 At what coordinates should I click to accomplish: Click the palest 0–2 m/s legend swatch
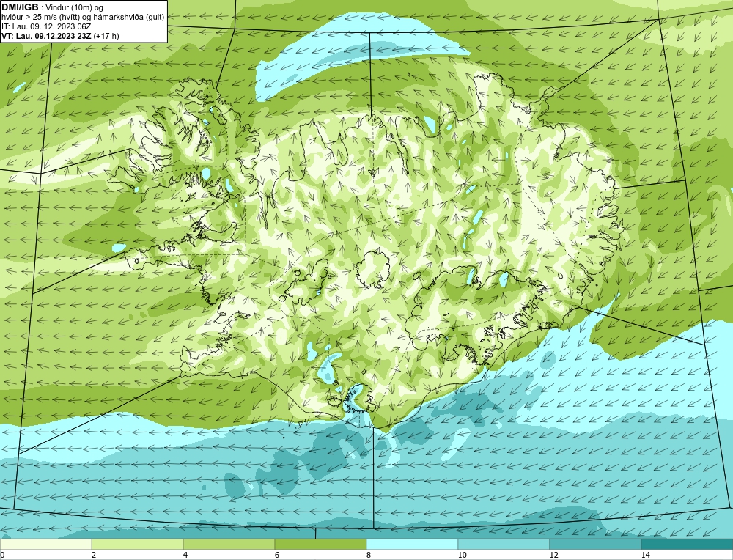point(45,544)
